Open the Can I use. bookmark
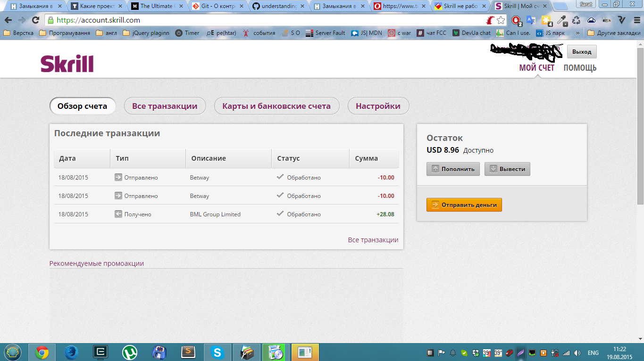This screenshot has width=644, height=361. pos(514,33)
